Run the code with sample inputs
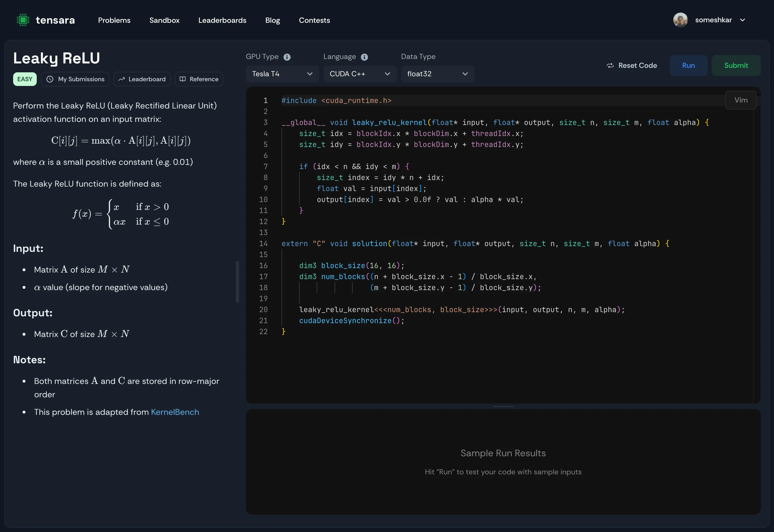The width and height of the screenshot is (774, 532). click(x=688, y=65)
